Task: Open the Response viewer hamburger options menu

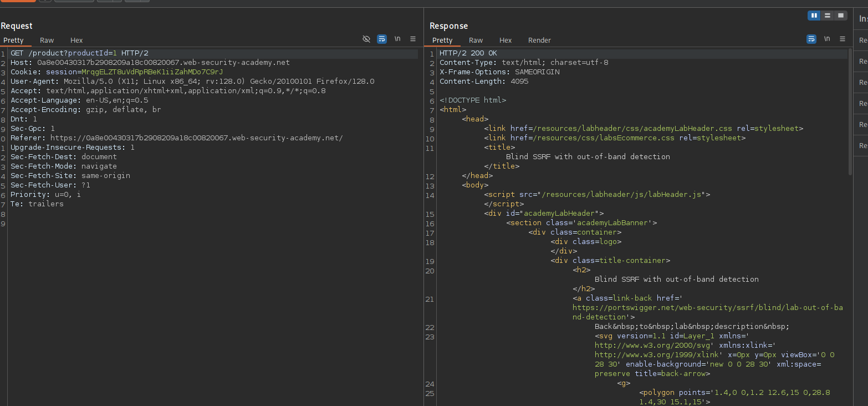Action: click(x=843, y=39)
